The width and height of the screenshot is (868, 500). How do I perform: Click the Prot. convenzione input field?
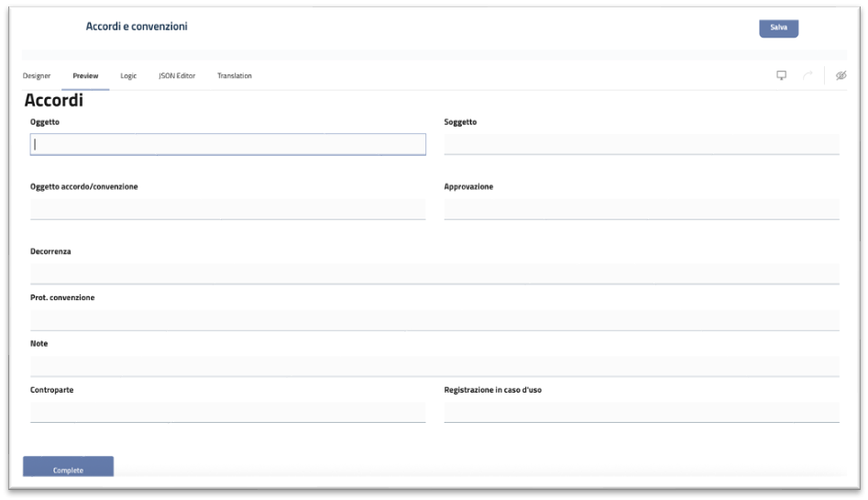[434, 319]
